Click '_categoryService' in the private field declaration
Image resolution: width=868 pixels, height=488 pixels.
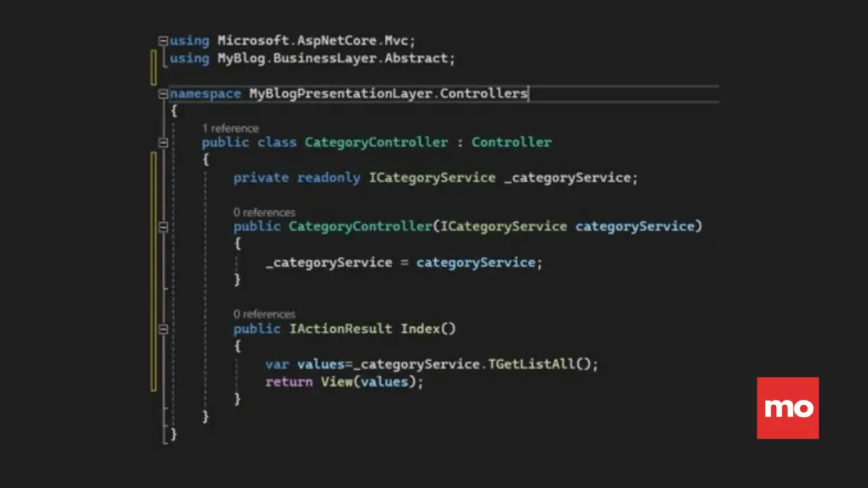(567, 178)
